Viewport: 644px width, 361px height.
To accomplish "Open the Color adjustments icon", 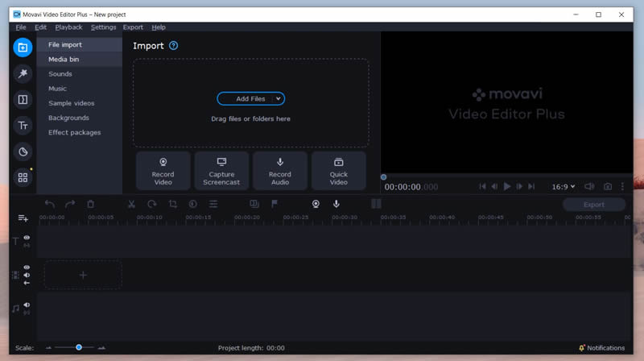I will point(192,204).
